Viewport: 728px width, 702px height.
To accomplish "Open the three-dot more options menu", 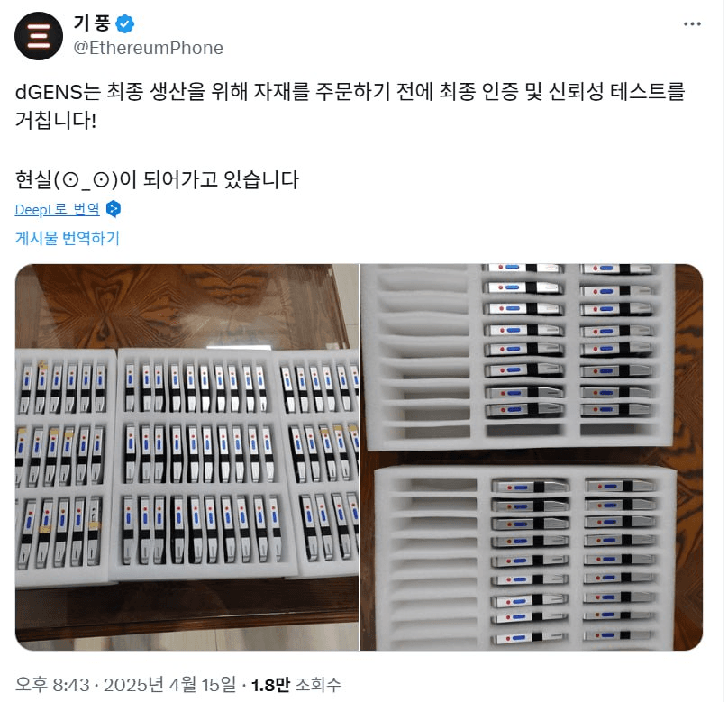I will point(692,23).
